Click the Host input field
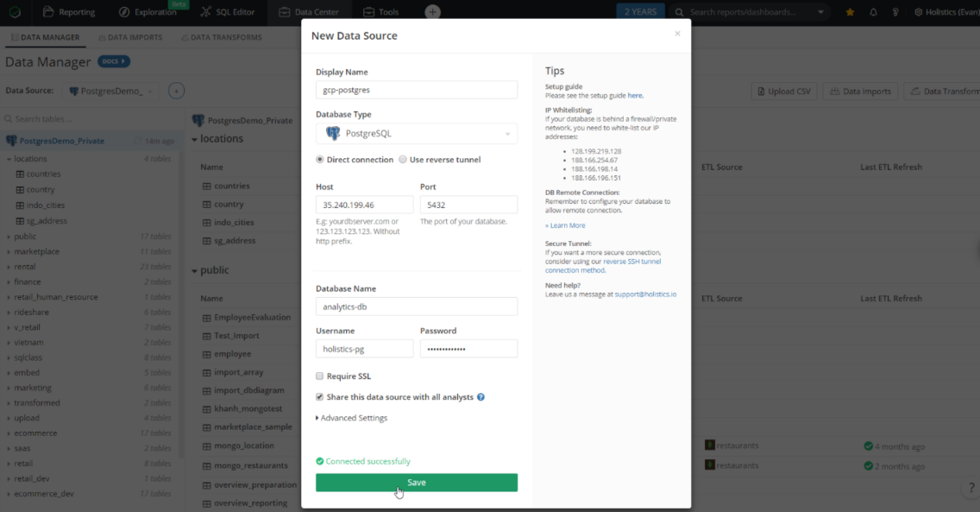The height and width of the screenshot is (512, 980). 364,205
